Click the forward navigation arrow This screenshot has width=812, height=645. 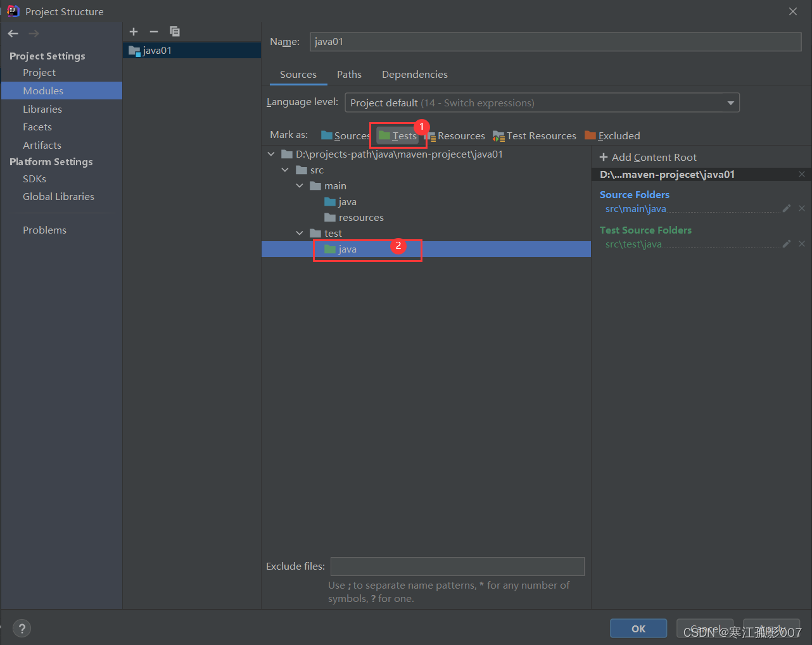tap(34, 34)
